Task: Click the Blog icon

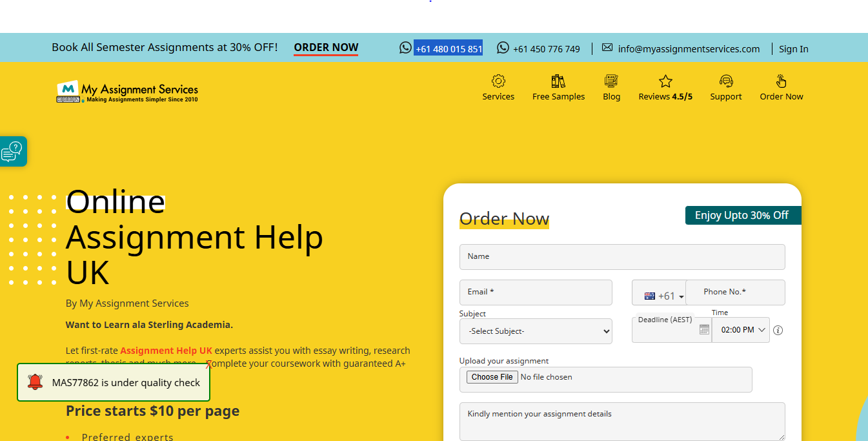Action: point(611,81)
